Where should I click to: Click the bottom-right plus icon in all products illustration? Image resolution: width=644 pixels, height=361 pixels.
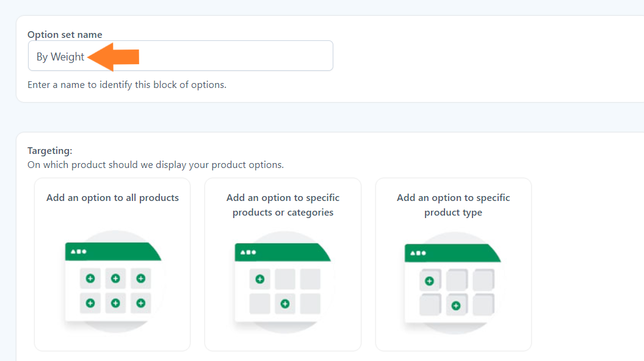pos(141,303)
